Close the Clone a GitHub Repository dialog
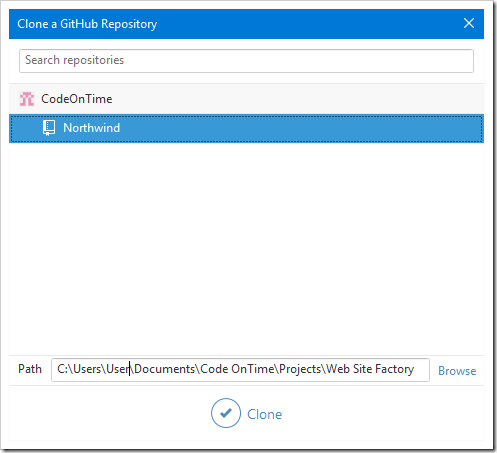 tap(469, 23)
